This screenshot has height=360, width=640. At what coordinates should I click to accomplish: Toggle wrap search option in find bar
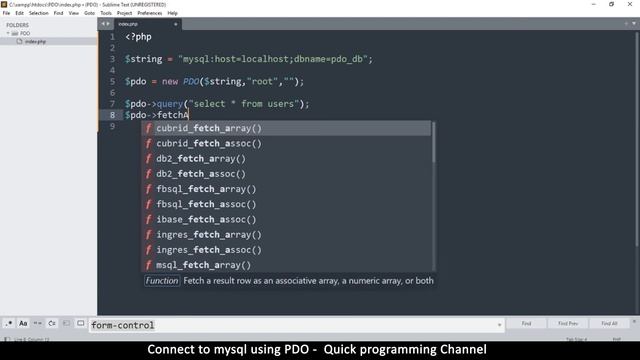coord(52,324)
